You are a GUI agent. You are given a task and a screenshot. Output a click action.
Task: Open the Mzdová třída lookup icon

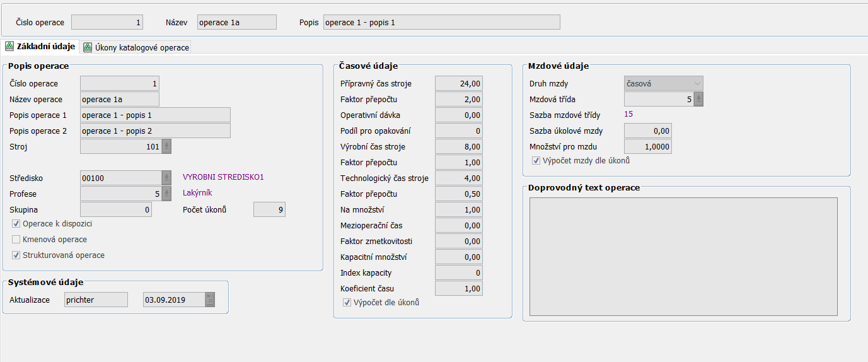coord(698,99)
